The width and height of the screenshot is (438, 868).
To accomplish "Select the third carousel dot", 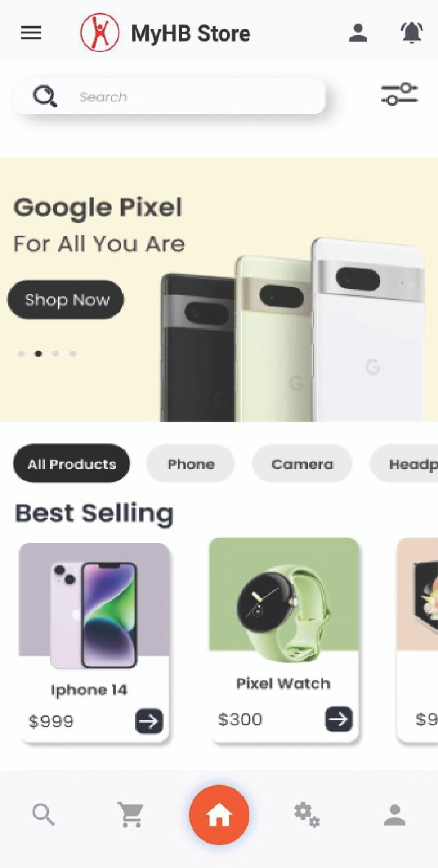I will (56, 353).
